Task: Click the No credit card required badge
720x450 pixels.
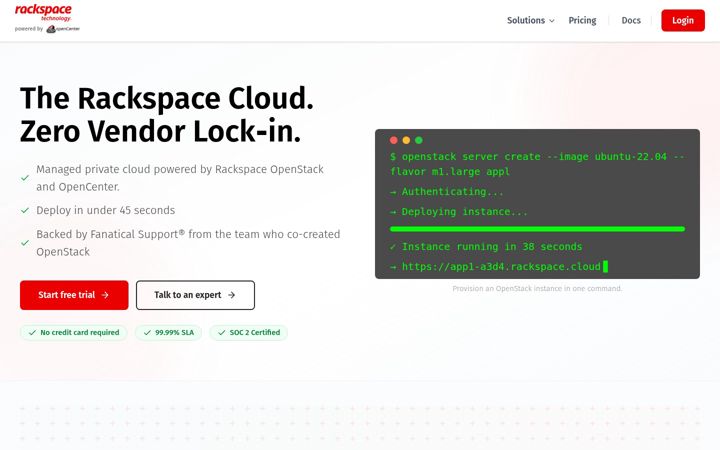Action: pyautogui.click(x=73, y=332)
